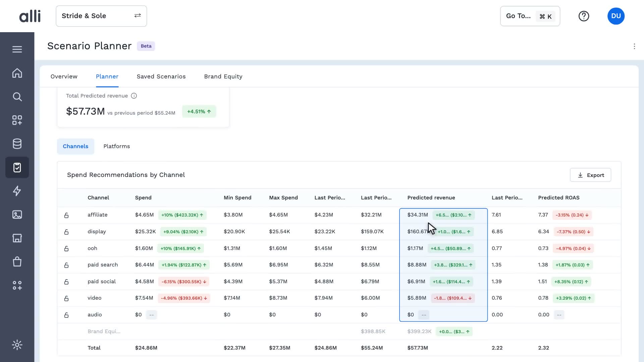This screenshot has height=362, width=644.
Task: Click the alli logo
Action: tap(30, 16)
